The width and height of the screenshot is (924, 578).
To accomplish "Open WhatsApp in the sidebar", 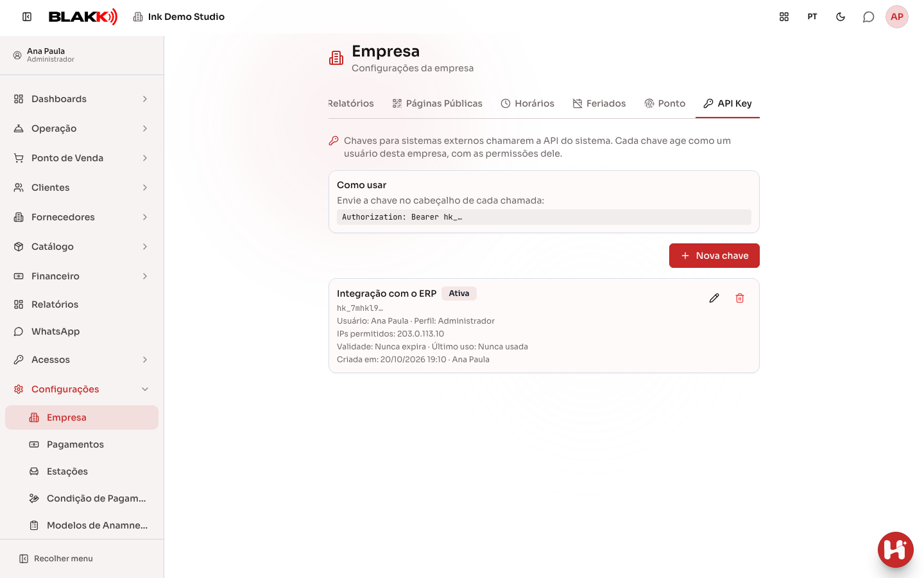I will 81,331.
